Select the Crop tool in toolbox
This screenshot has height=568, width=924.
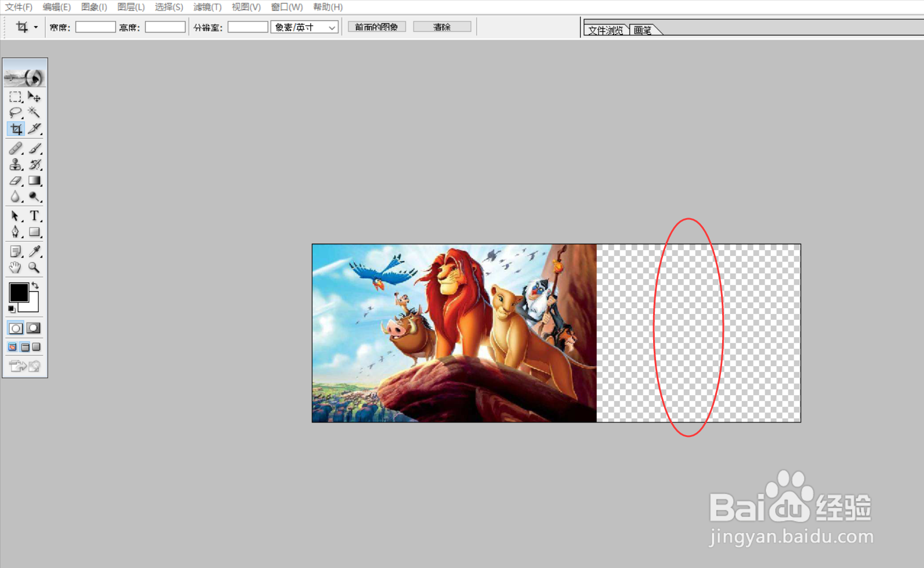click(16, 129)
